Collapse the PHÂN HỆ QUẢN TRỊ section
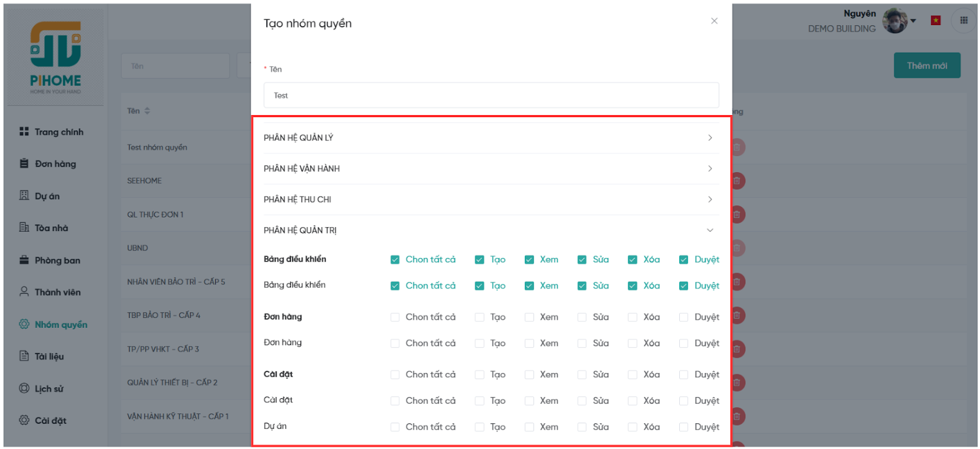The image size is (980, 449). (x=710, y=230)
